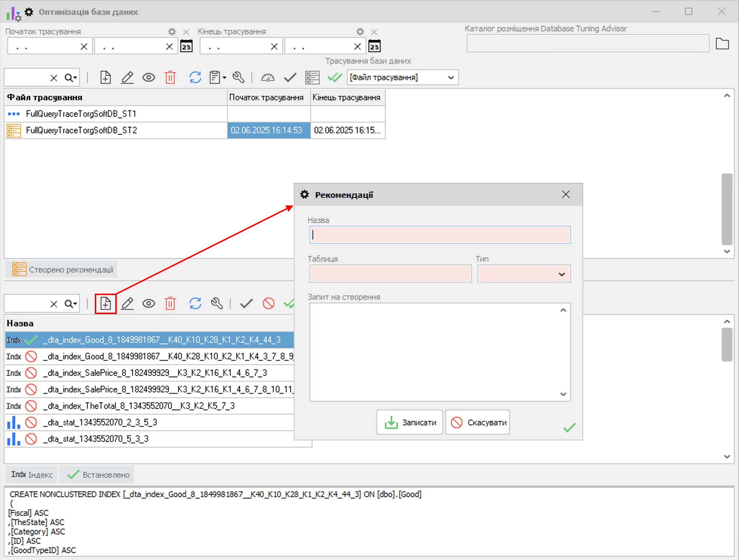Click the wrench icon in recommendations toolbar

coord(217,304)
